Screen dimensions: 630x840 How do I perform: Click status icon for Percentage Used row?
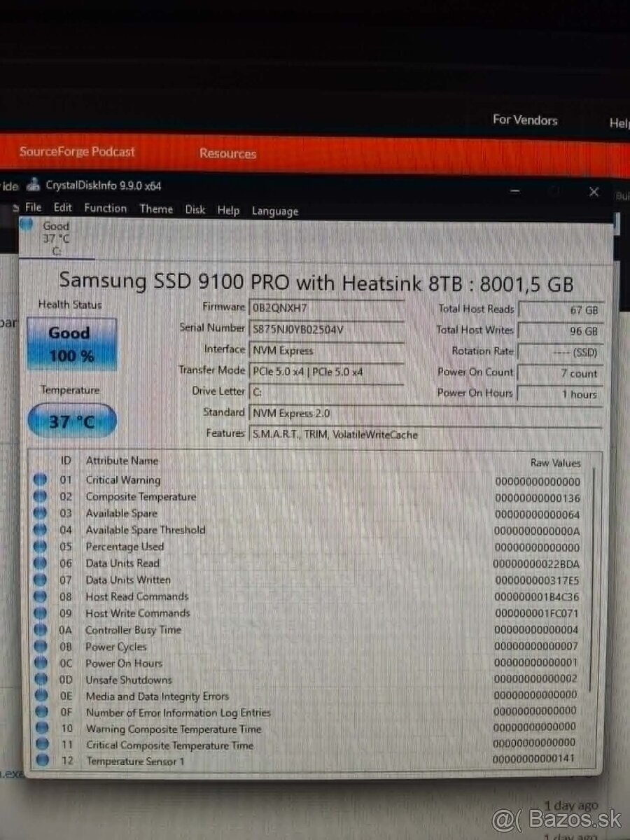point(40,547)
